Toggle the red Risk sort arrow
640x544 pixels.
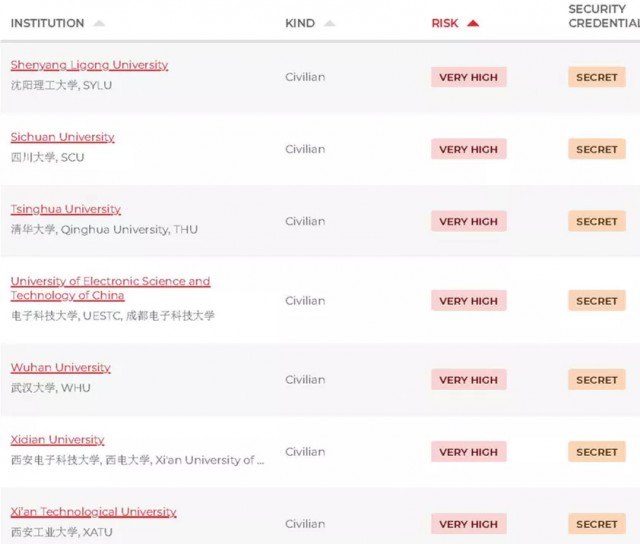tap(473, 23)
